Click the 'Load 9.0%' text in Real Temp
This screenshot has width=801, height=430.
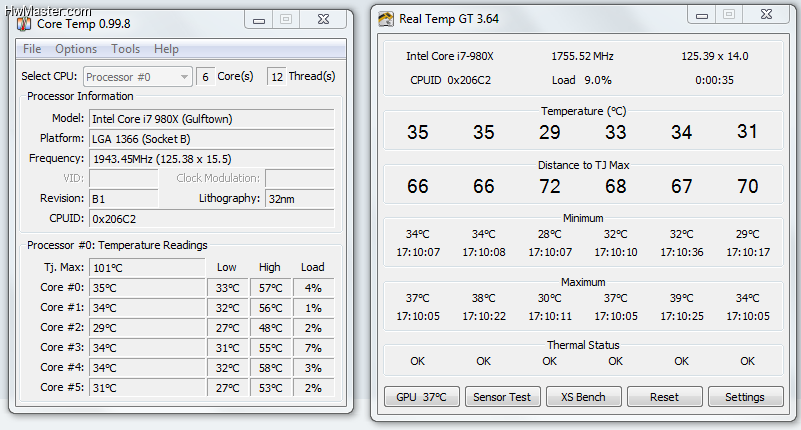(x=581, y=80)
